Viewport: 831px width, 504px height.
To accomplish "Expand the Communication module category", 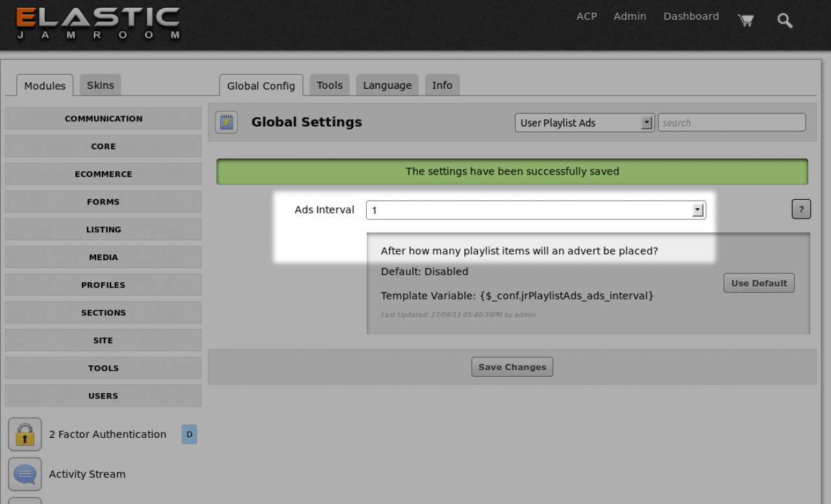I will (103, 119).
